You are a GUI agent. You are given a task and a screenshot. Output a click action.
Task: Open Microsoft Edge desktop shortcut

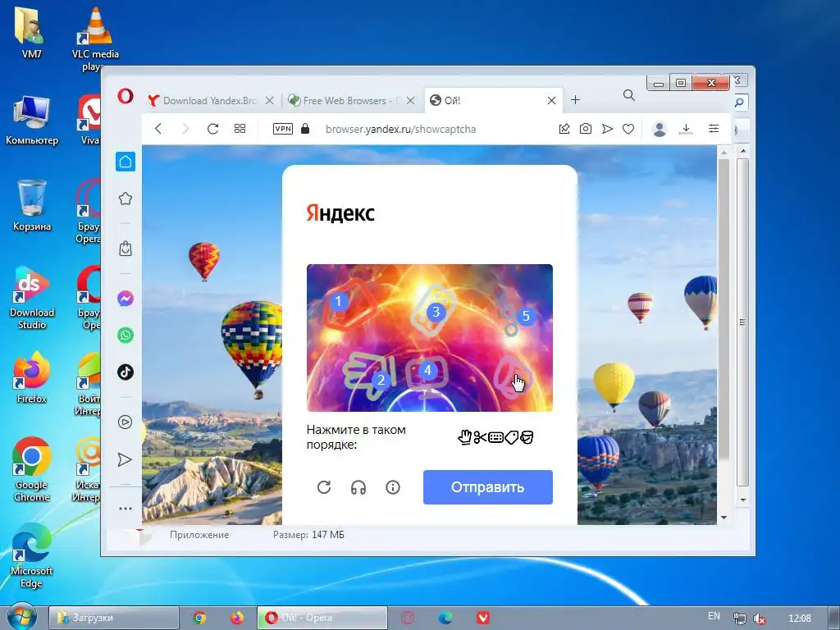[32, 556]
